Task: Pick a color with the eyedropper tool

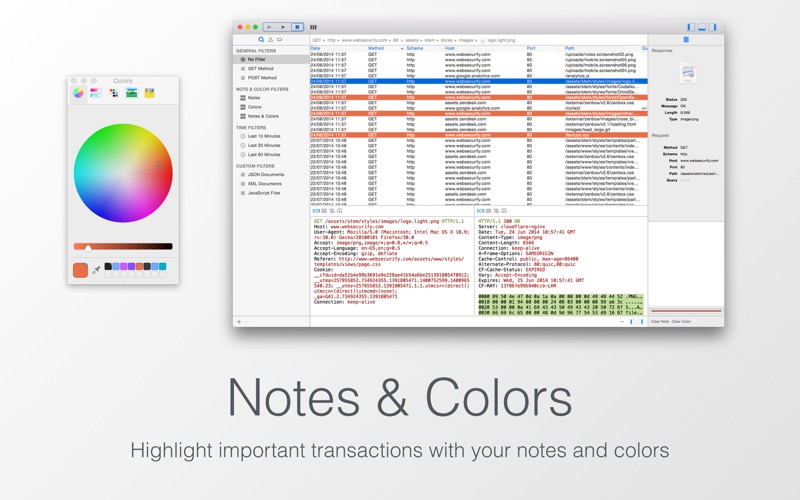Action: [x=96, y=270]
